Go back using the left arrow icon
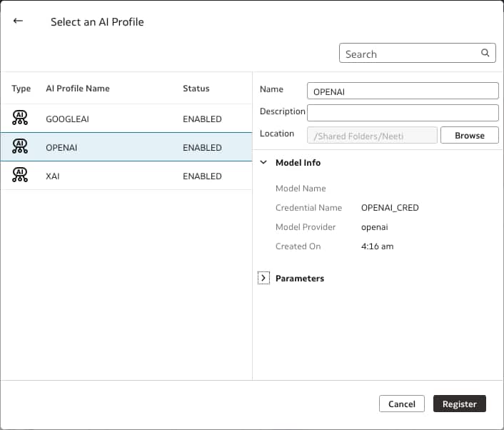Screen dimensions: 504x430 pos(18,21)
